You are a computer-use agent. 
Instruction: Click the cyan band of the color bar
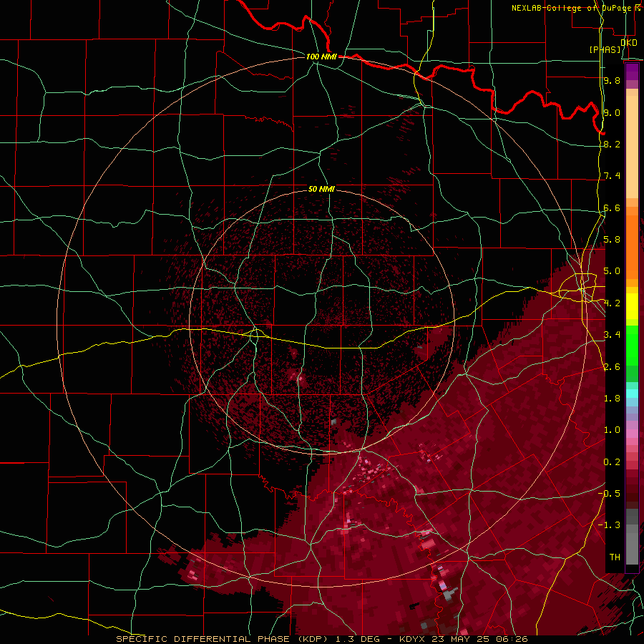point(632,394)
